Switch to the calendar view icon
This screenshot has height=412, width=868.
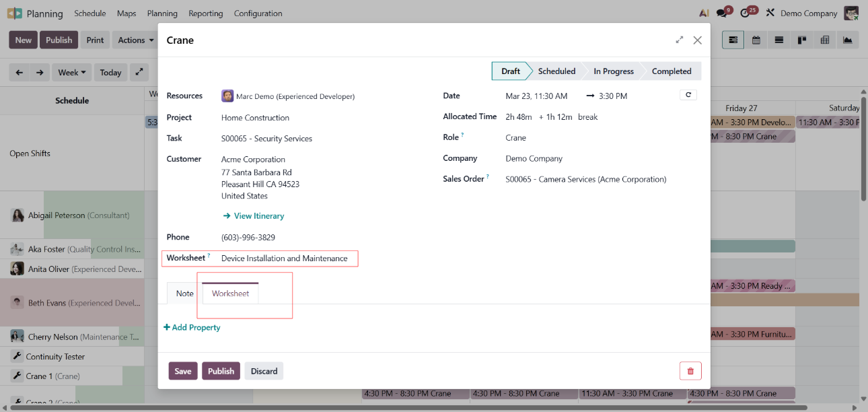point(756,40)
